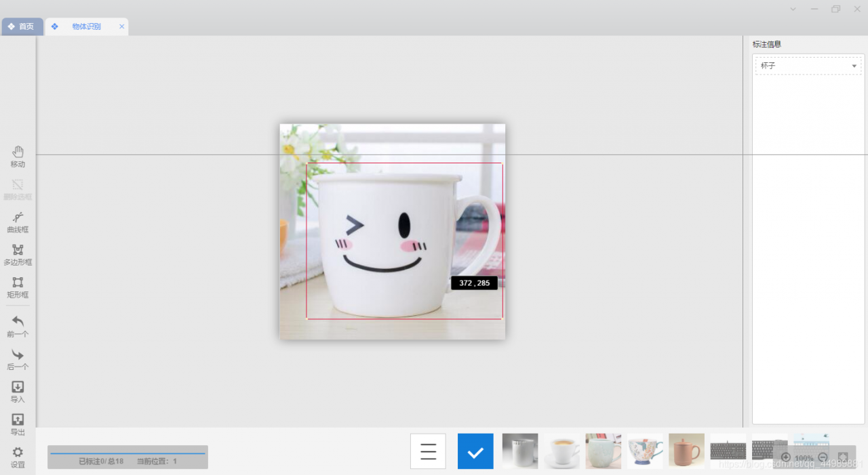This screenshot has height=475, width=868.
Task: Zoom in with the plus magnifier
Action: pyautogui.click(x=786, y=457)
